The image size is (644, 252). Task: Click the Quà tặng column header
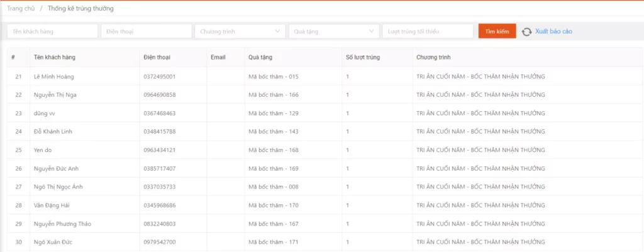(261, 57)
